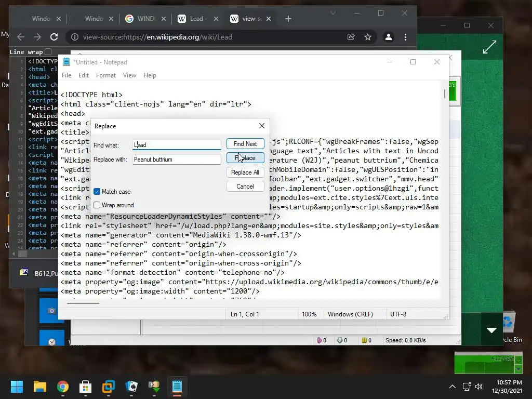This screenshot has height=399, width=532.
Task: Open Microsoft Store from the taskbar
Action: click(x=86, y=387)
